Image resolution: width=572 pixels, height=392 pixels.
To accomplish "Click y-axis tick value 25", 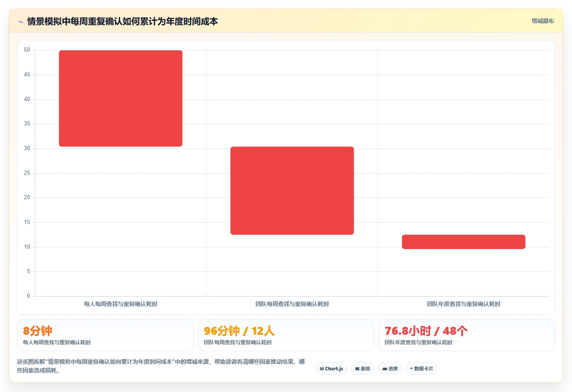I will pyautogui.click(x=27, y=173).
